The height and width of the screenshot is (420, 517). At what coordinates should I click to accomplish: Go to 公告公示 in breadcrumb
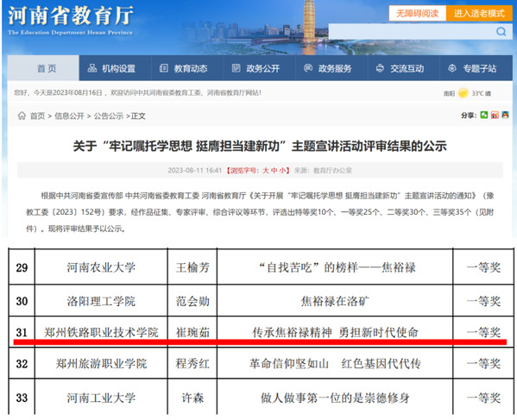point(109,116)
